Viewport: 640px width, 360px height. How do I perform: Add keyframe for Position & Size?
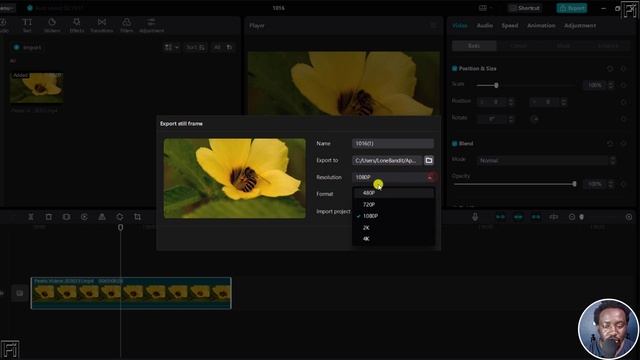click(623, 69)
